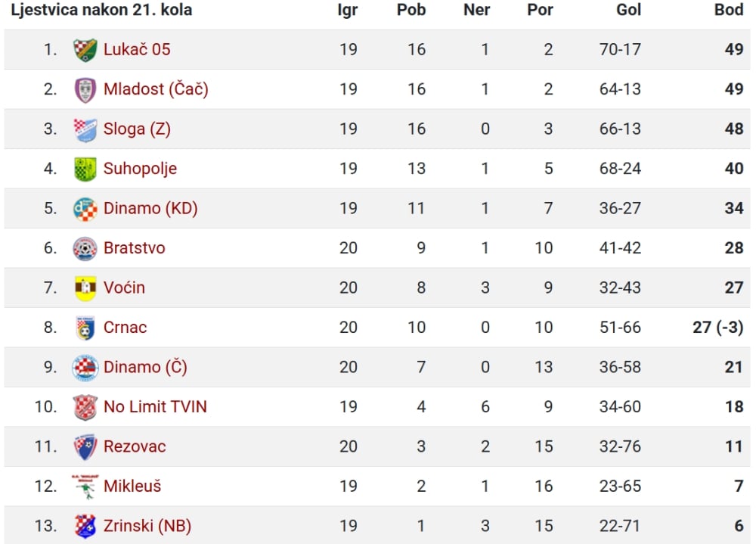Click the Mikleuš club logo
Image resolution: width=756 pixels, height=544 pixels.
tap(85, 486)
